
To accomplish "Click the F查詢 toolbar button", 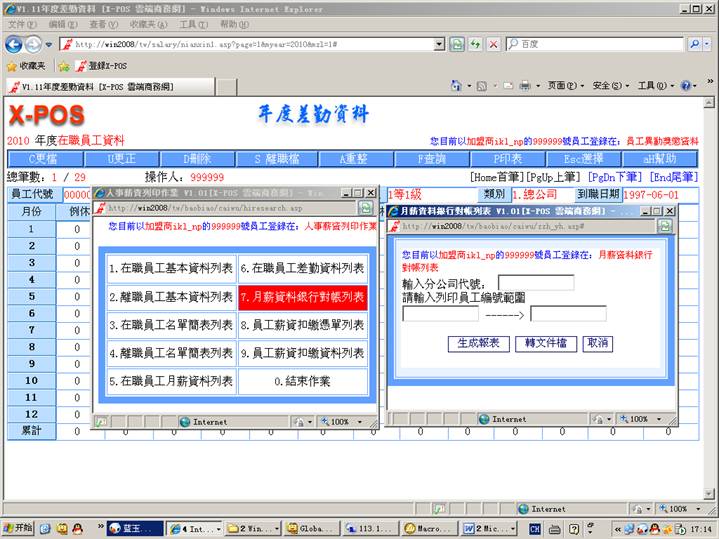I will pos(432,159).
